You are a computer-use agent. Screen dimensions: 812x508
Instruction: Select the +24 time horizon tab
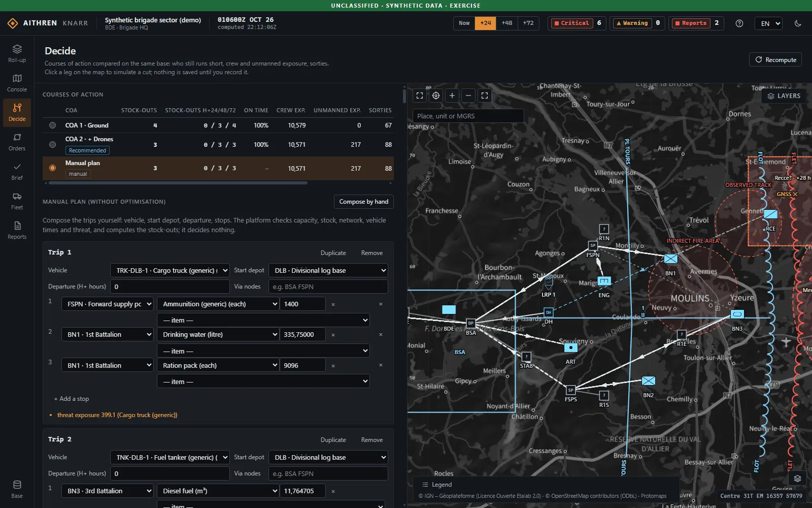click(485, 23)
